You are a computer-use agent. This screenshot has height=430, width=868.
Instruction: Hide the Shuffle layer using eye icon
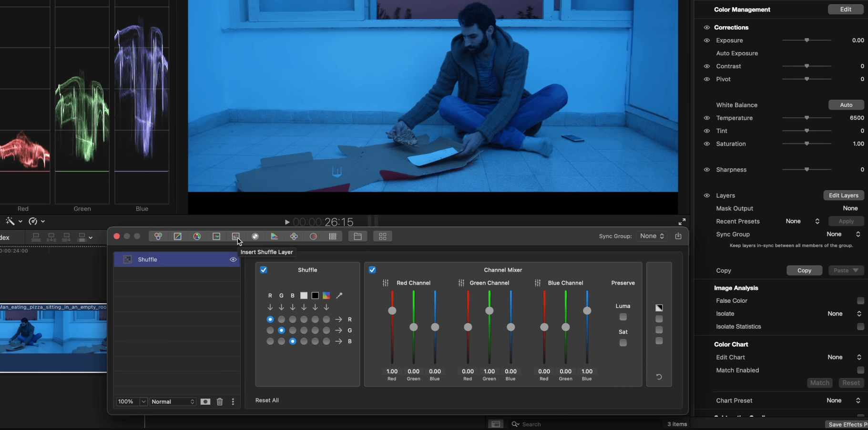(x=233, y=260)
